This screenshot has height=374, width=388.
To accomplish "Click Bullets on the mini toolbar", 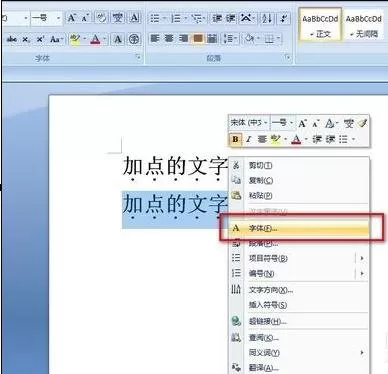I will point(343,139).
